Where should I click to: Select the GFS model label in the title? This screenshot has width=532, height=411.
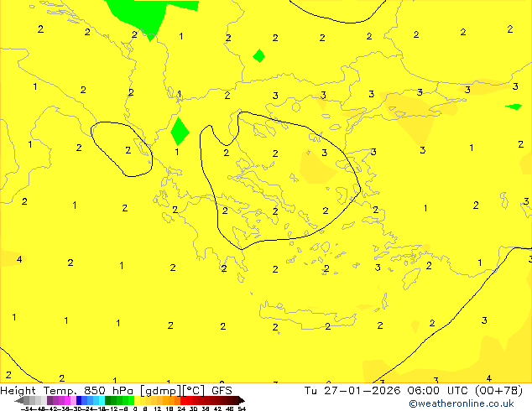(222, 391)
